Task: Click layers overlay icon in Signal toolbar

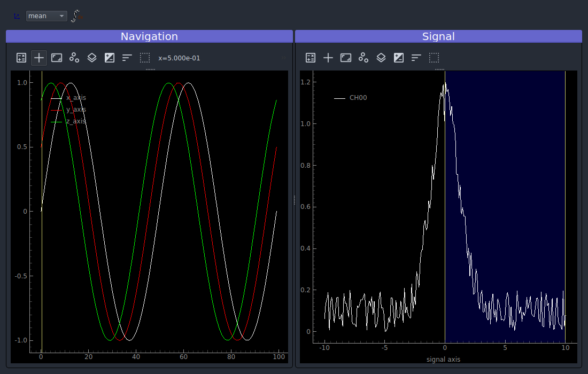Action: (381, 58)
